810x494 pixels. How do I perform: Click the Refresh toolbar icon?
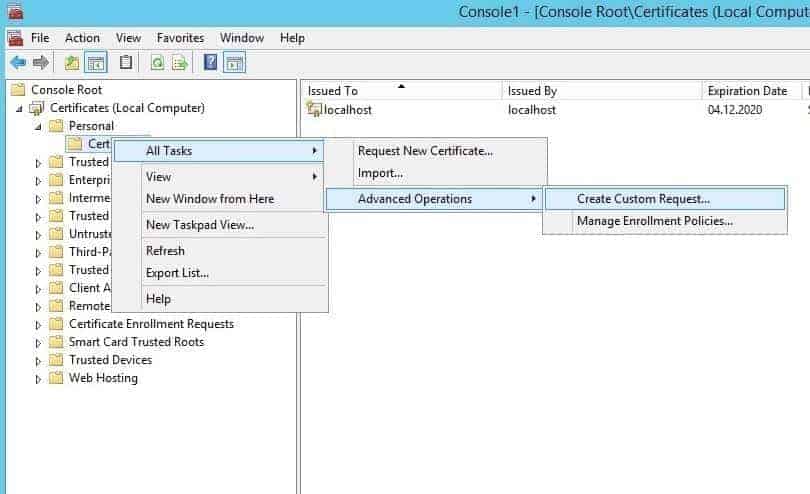click(x=157, y=63)
